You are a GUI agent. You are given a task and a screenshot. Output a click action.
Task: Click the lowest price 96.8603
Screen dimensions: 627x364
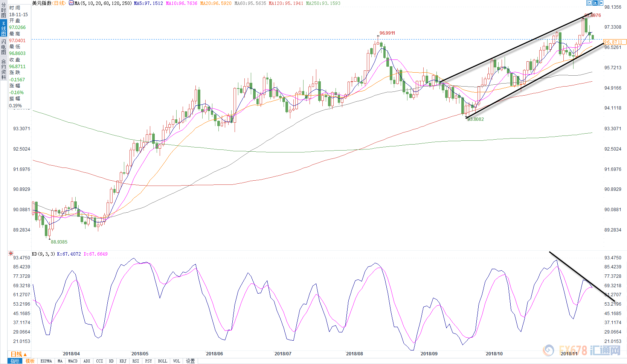17,53
